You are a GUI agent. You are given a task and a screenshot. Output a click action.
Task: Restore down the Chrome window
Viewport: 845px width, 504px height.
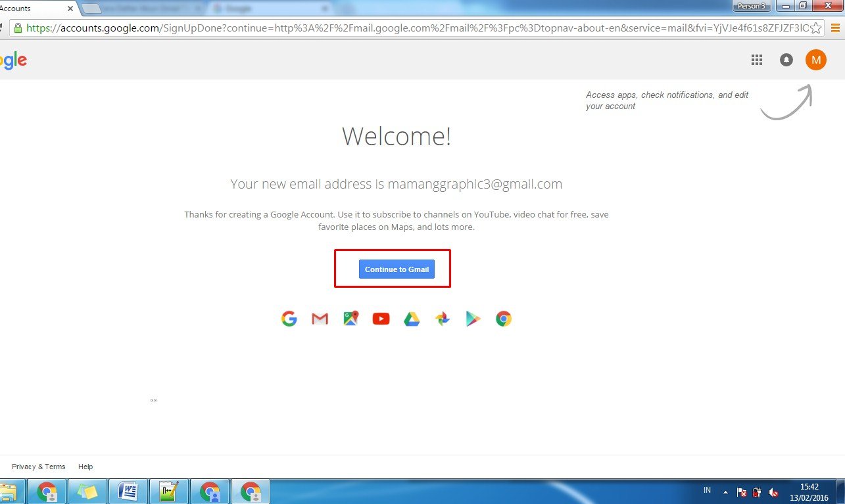[803, 5]
